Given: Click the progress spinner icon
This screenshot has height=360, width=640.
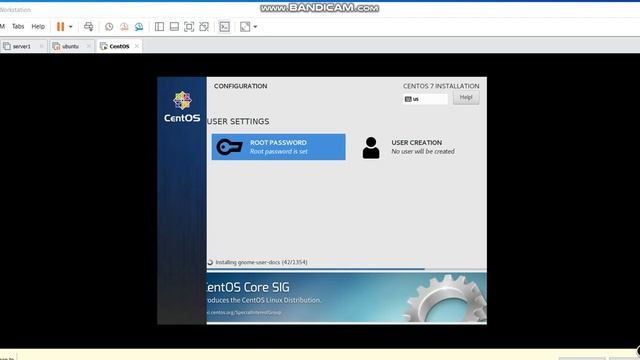Looking at the screenshot, I should 210,262.
